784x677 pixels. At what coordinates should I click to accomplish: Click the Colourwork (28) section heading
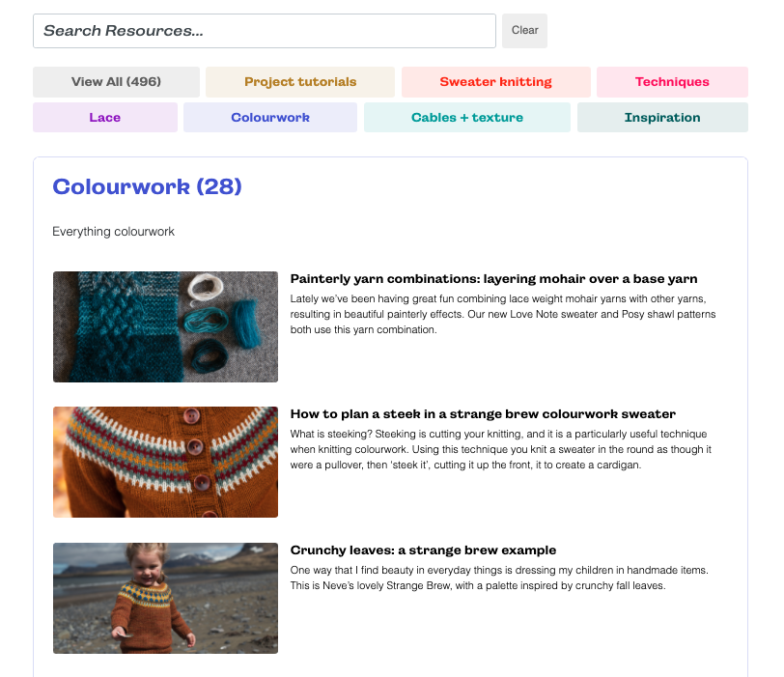147,186
